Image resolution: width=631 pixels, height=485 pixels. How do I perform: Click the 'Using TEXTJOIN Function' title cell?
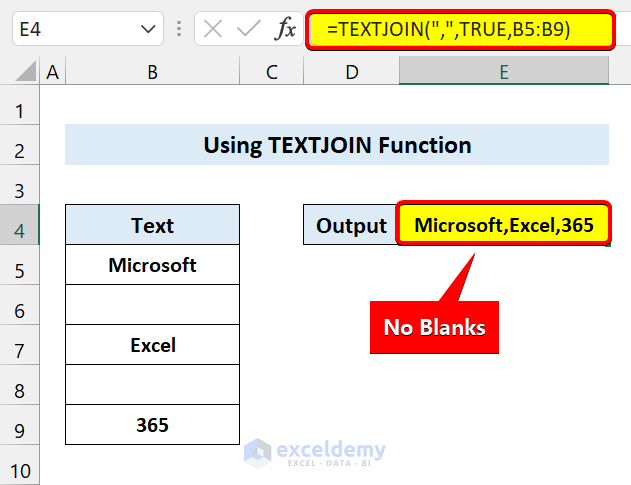[337, 144]
